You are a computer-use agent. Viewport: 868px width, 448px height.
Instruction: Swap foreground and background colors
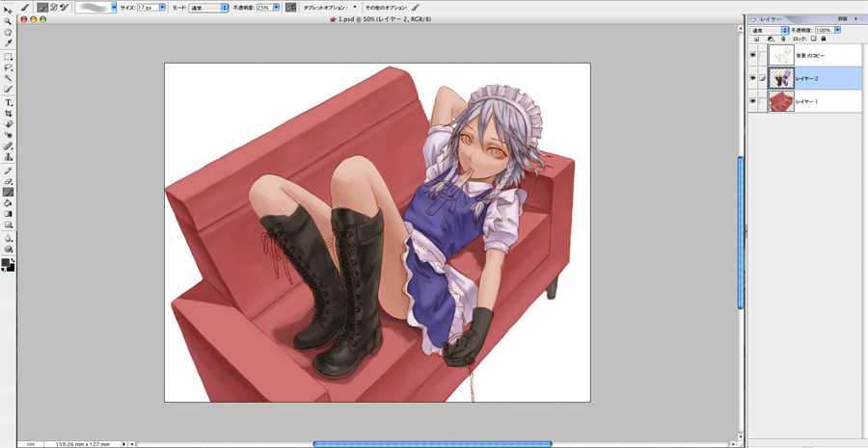pyautogui.click(x=13, y=260)
